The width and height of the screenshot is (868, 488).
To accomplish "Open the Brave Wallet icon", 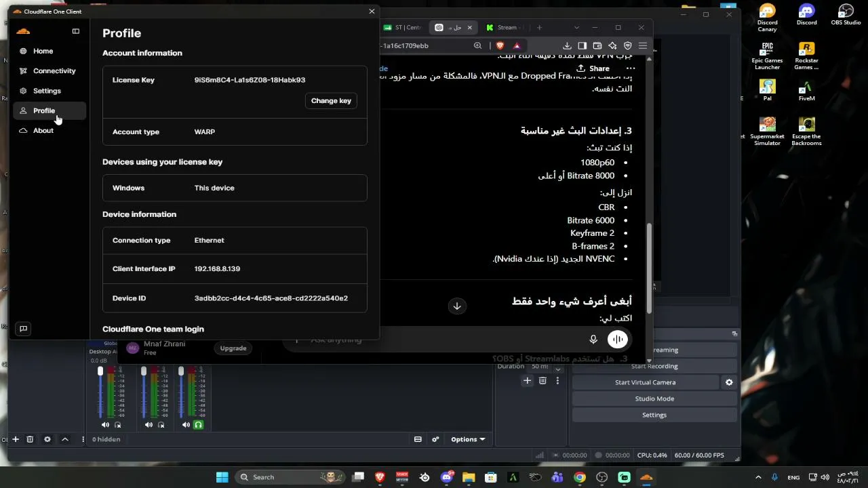I will tap(597, 45).
